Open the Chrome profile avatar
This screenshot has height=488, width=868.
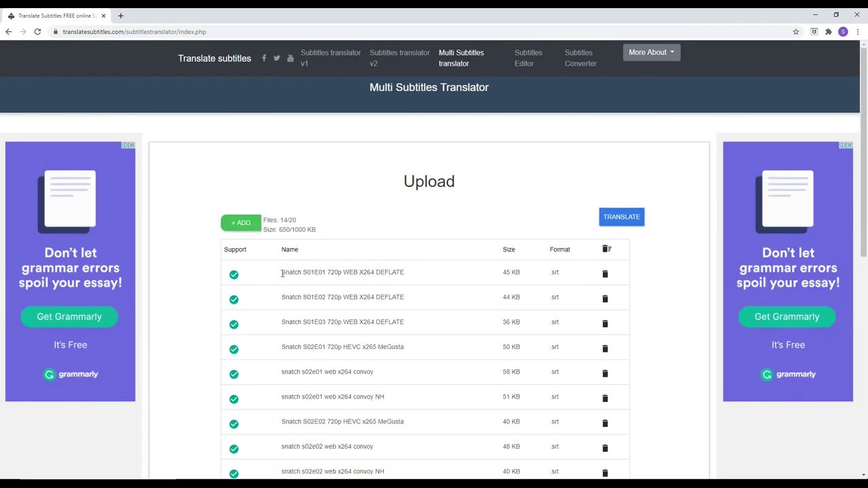843,32
